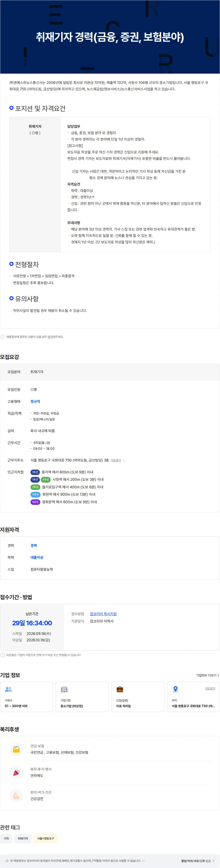
Task: Click the 정규직 employment type text
Action: click(x=35, y=401)
